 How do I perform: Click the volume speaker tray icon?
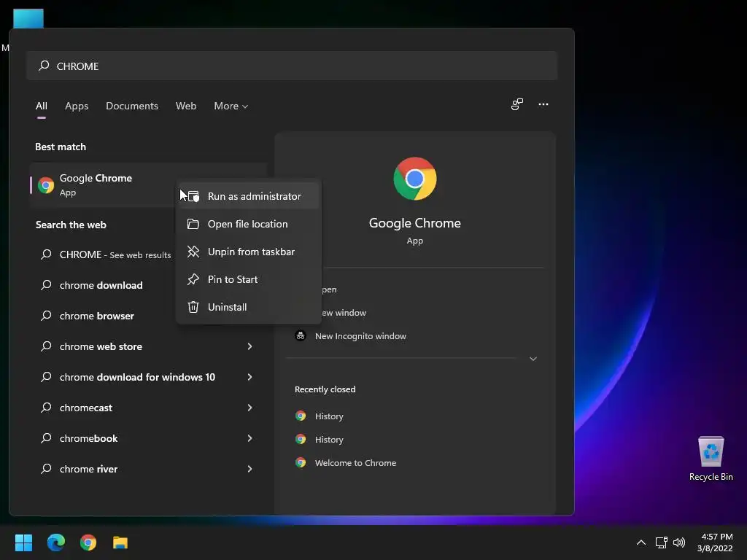tap(679, 542)
